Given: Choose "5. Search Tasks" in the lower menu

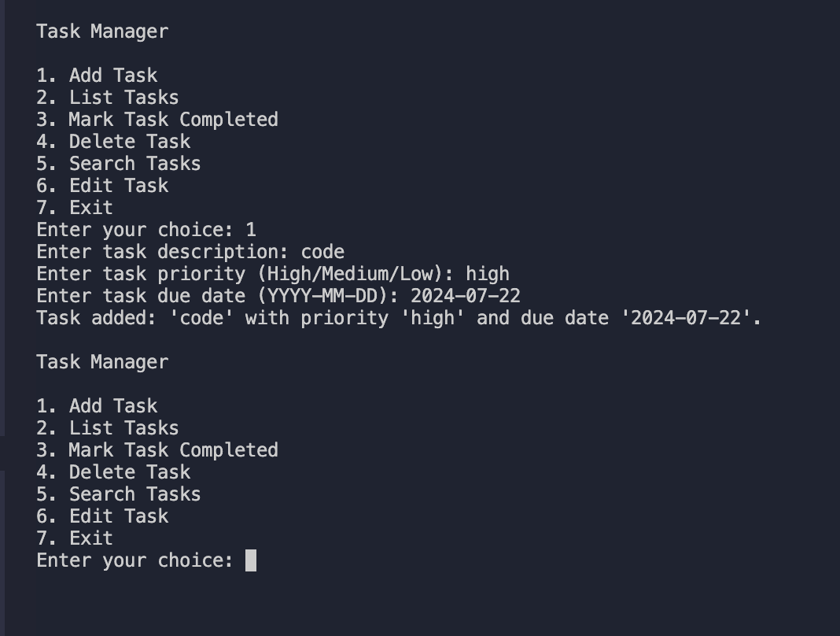Looking at the screenshot, I should click(x=119, y=494).
